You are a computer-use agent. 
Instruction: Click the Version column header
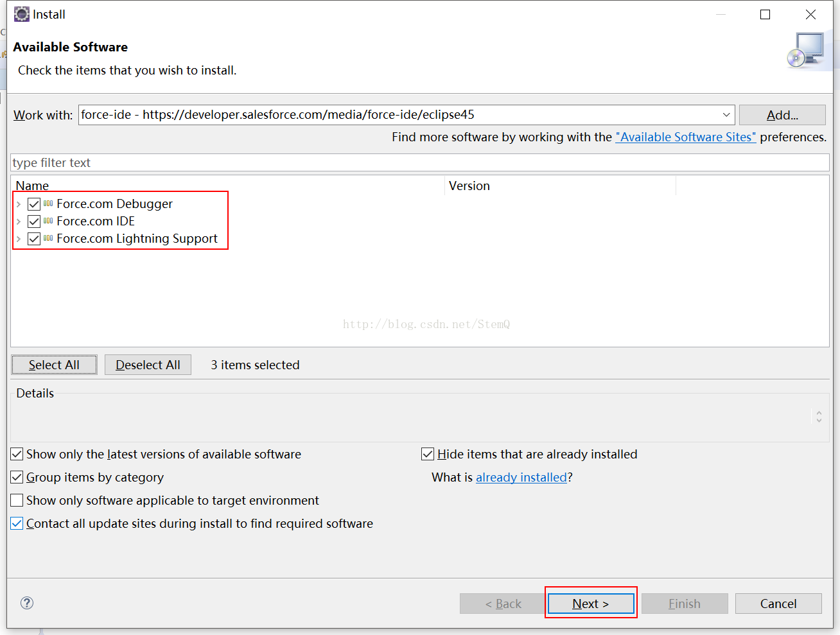click(469, 186)
